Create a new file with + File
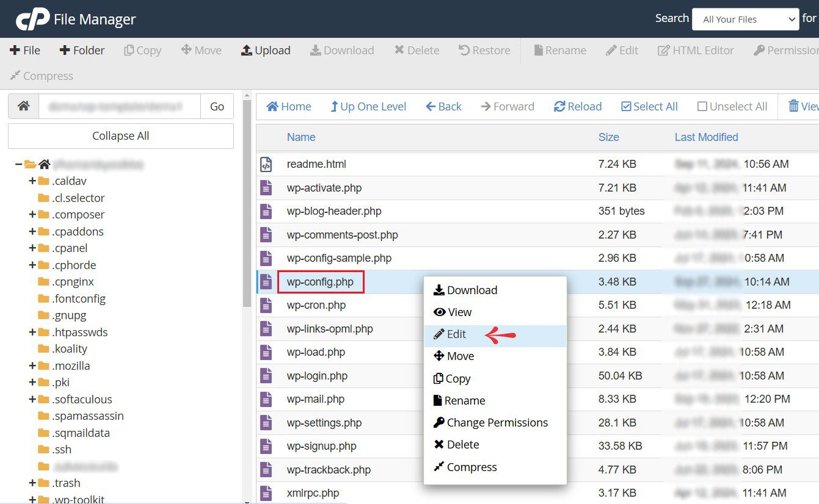The height and width of the screenshot is (504, 819). [x=25, y=51]
